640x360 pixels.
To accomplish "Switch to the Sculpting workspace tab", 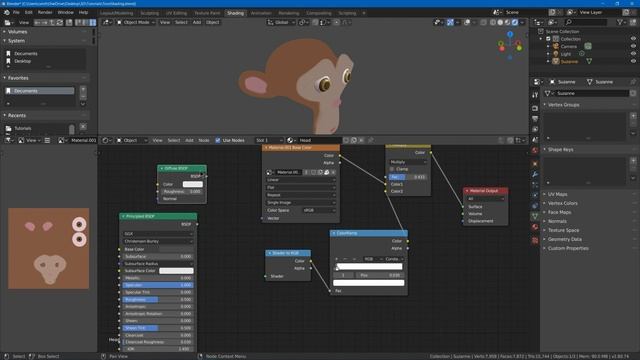I will pyautogui.click(x=149, y=13).
